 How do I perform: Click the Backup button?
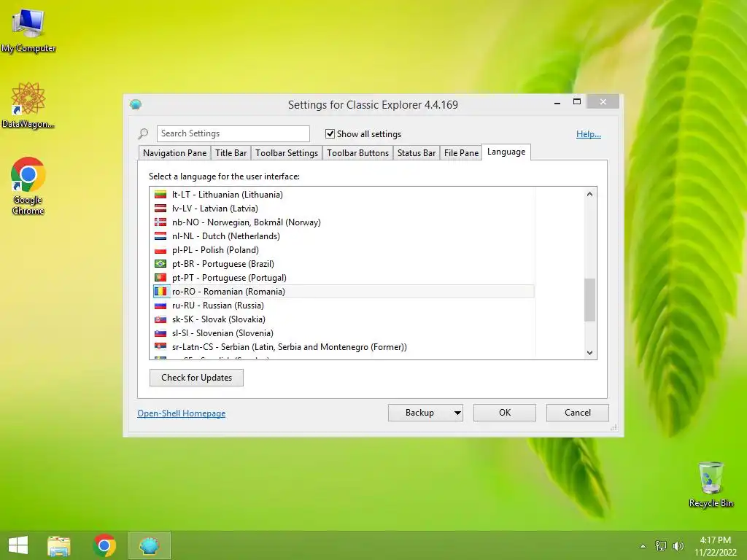pyautogui.click(x=419, y=413)
